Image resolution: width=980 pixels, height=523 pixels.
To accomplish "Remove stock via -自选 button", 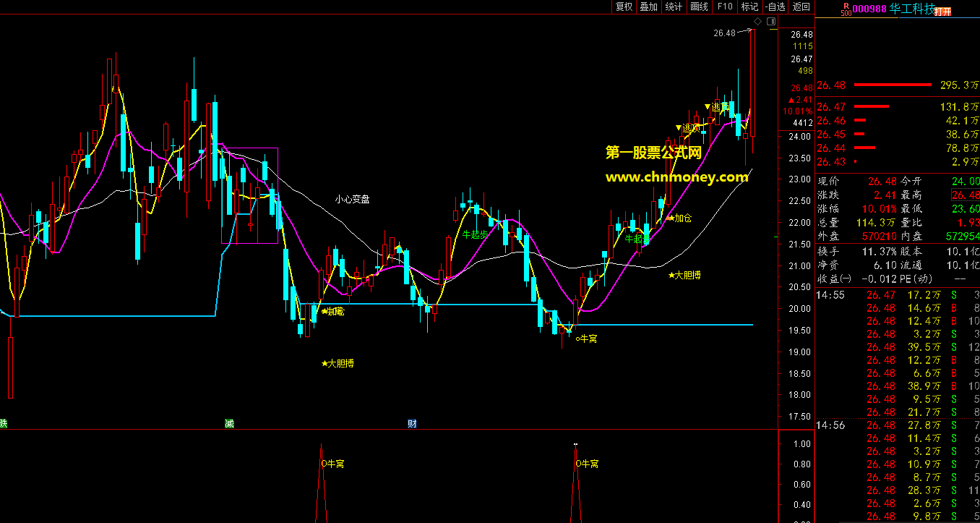I will (775, 7).
